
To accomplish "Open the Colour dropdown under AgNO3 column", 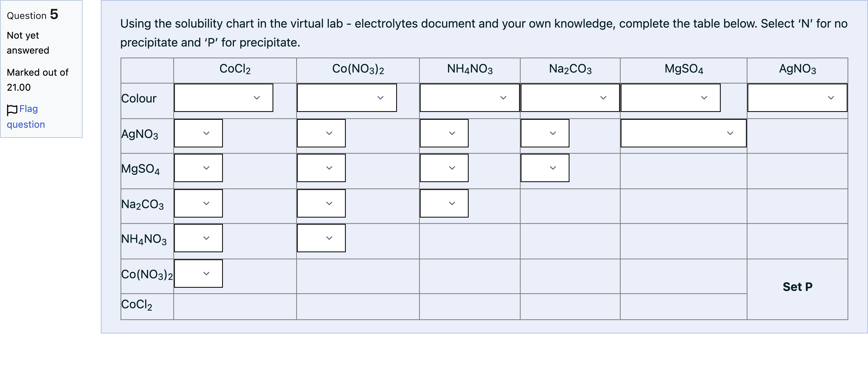I will click(797, 98).
